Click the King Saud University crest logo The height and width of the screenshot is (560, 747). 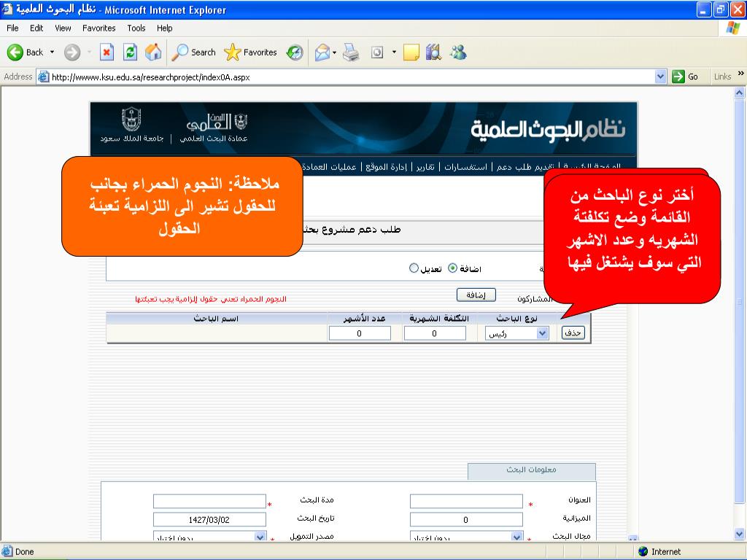click(131, 119)
